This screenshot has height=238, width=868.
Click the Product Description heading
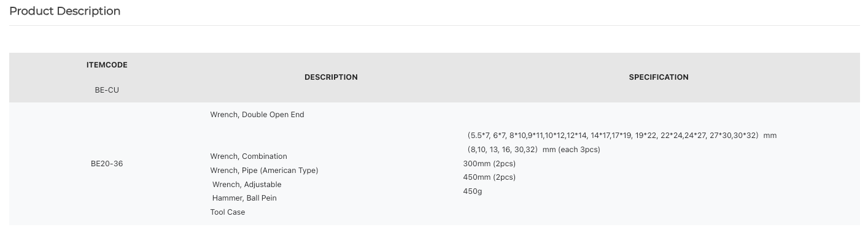[65, 11]
